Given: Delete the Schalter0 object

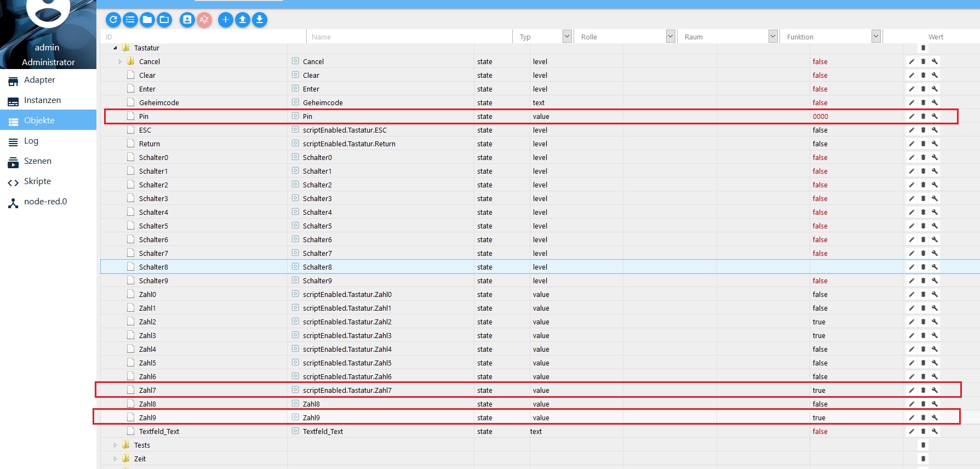Looking at the screenshot, I should point(923,157).
